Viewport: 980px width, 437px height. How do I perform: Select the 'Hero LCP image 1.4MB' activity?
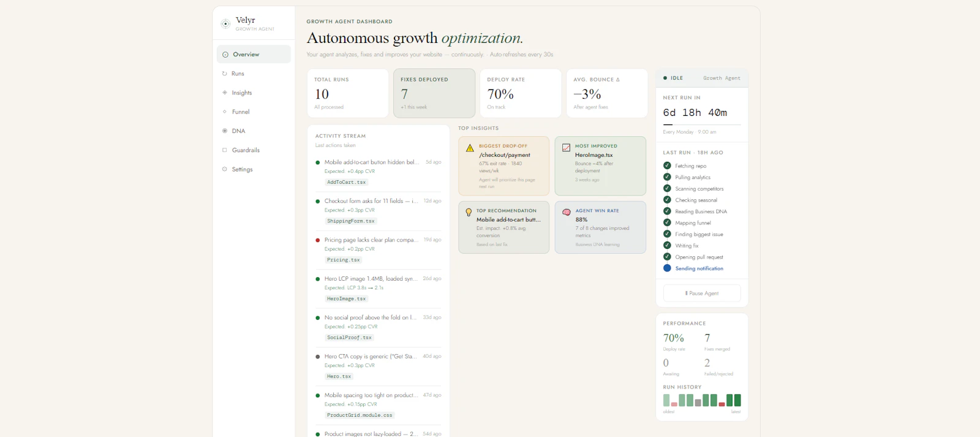coord(378,289)
